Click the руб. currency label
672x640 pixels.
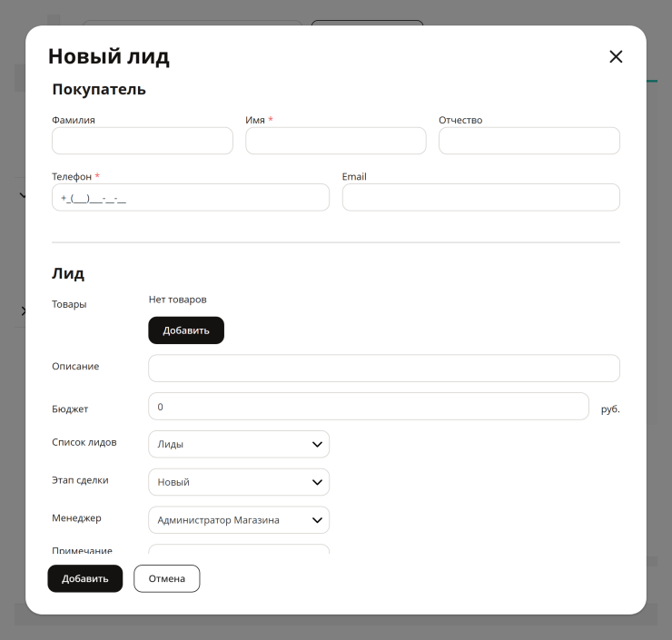click(x=610, y=409)
